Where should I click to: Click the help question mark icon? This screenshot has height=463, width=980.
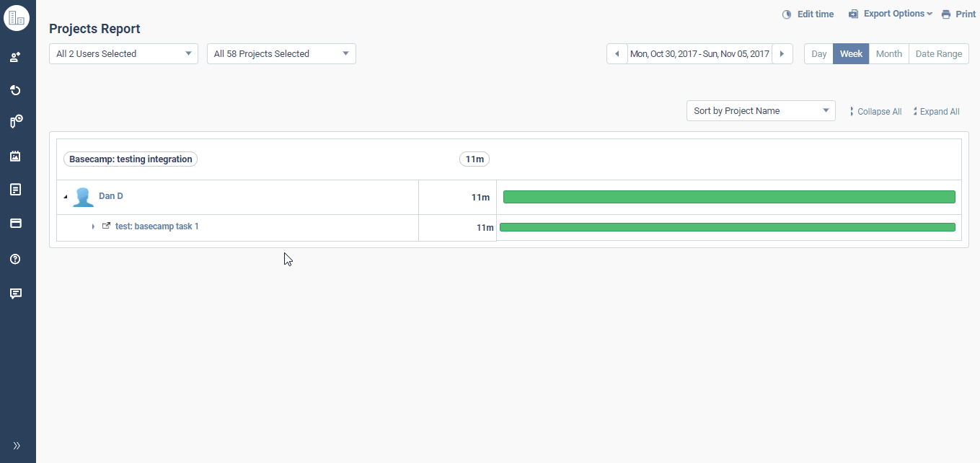coord(16,259)
